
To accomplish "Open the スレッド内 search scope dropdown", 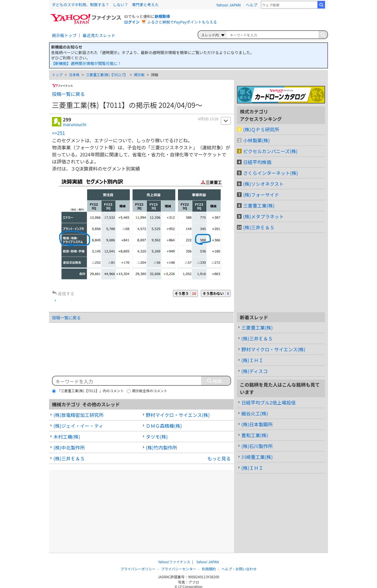I will 212,35.
